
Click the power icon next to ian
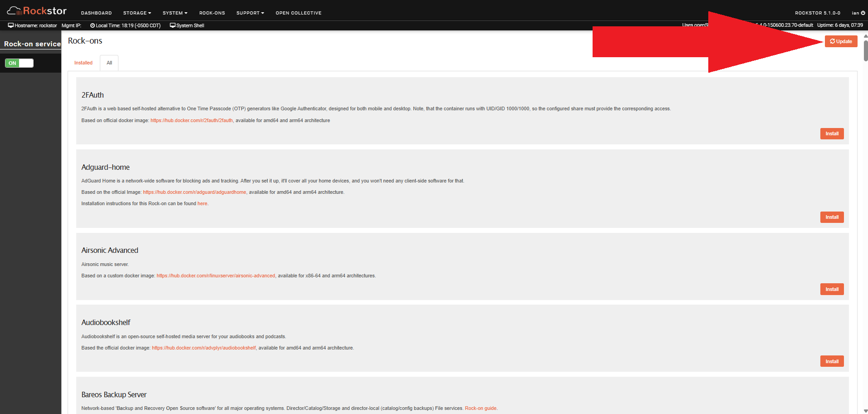[863, 13]
